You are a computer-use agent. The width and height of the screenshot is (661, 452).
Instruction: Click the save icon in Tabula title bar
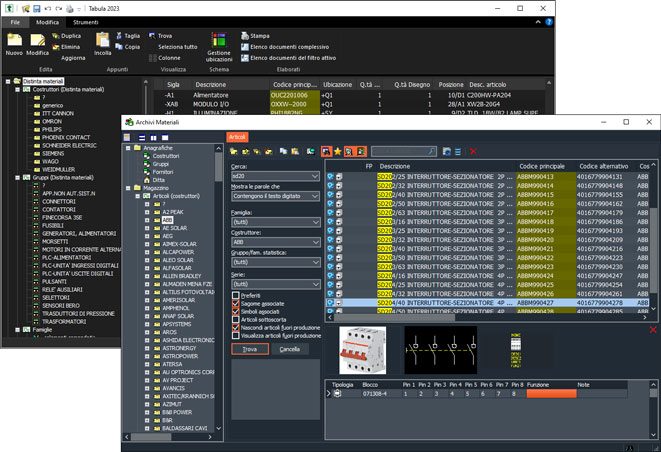[x=37, y=8]
